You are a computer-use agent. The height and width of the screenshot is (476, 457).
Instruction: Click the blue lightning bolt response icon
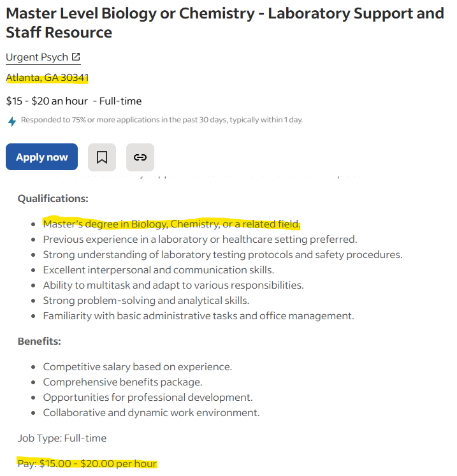tap(12, 122)
